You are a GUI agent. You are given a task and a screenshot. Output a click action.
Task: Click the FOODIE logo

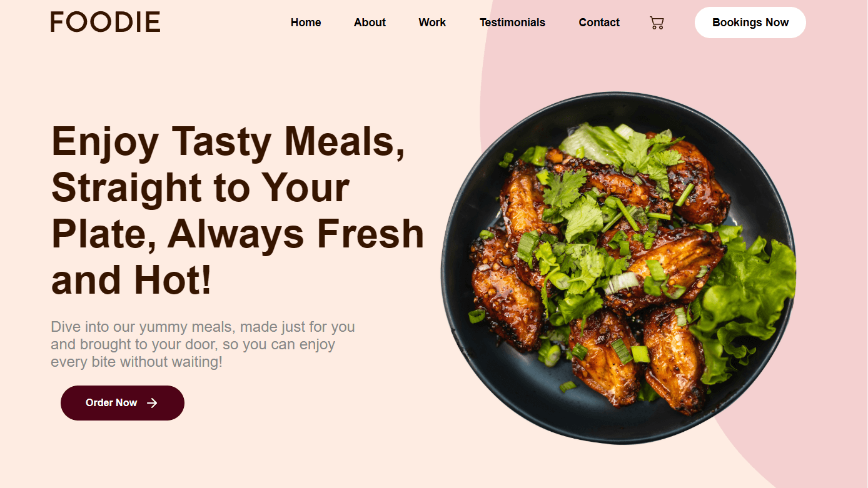point(105,22)
